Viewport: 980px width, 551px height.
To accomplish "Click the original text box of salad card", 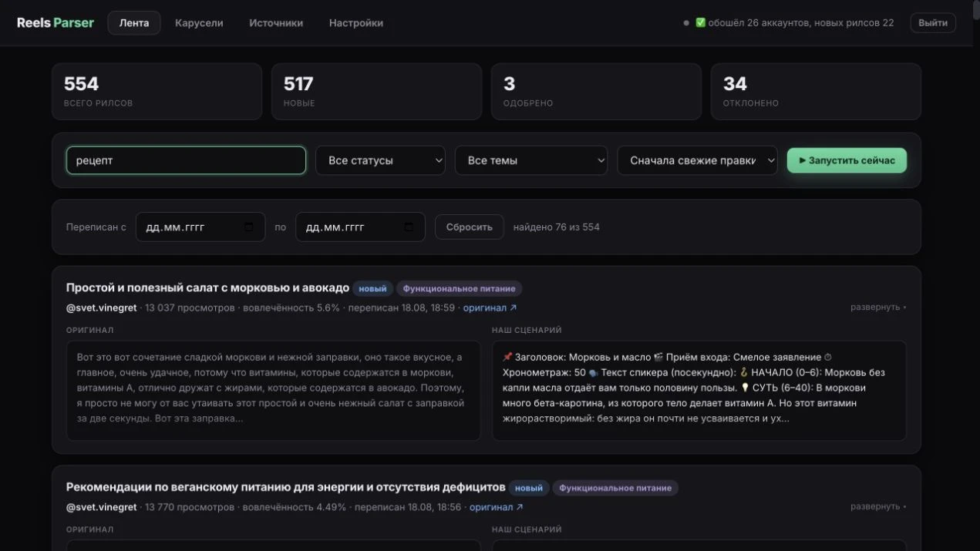I will tap(273, 391).
